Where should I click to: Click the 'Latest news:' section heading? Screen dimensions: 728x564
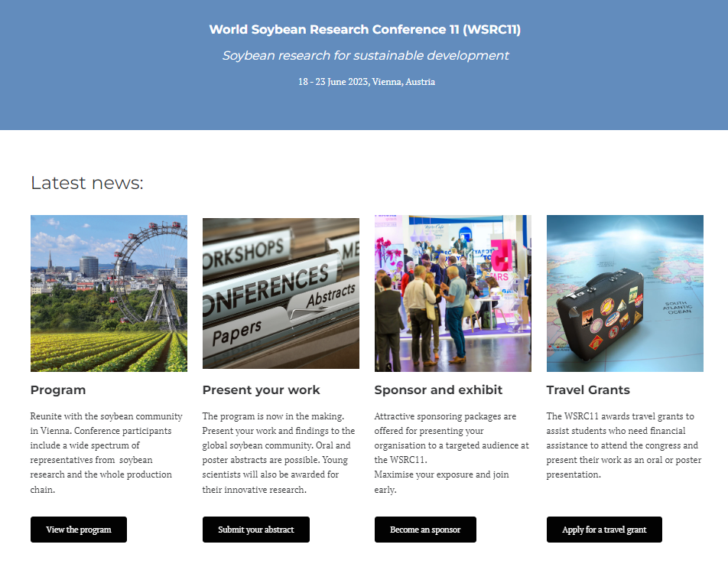pyautogui.click(x=87, y=183)
